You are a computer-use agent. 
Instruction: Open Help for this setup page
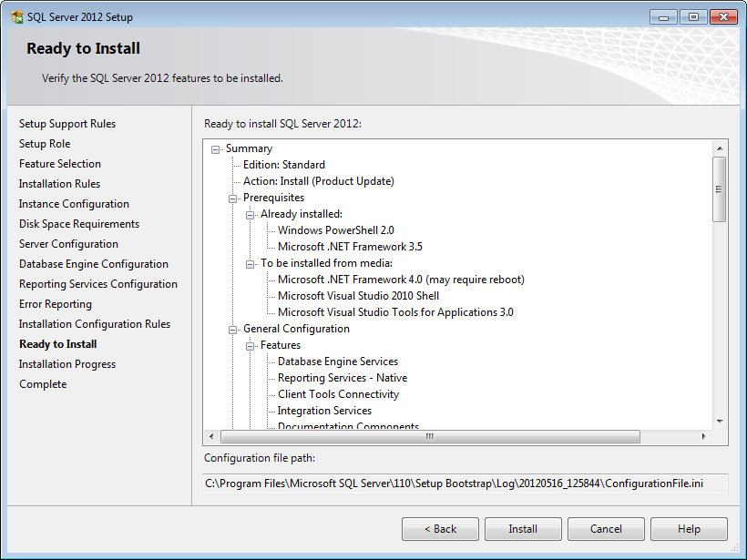(x=689, y=529)
